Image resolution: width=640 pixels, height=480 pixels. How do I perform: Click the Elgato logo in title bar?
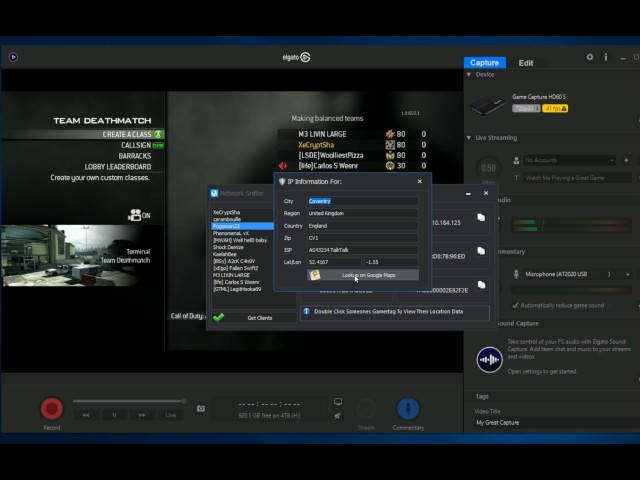point(296,57)
